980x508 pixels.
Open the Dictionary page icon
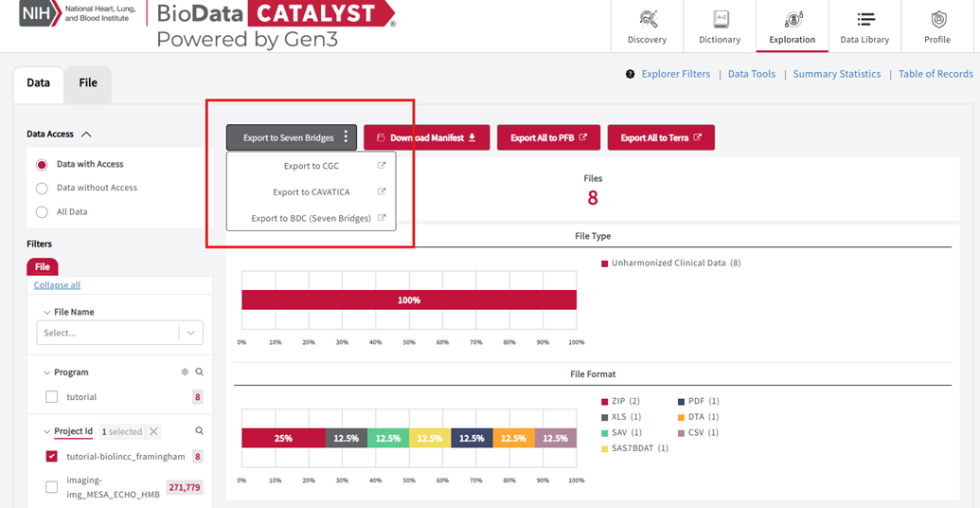[720, 19]
